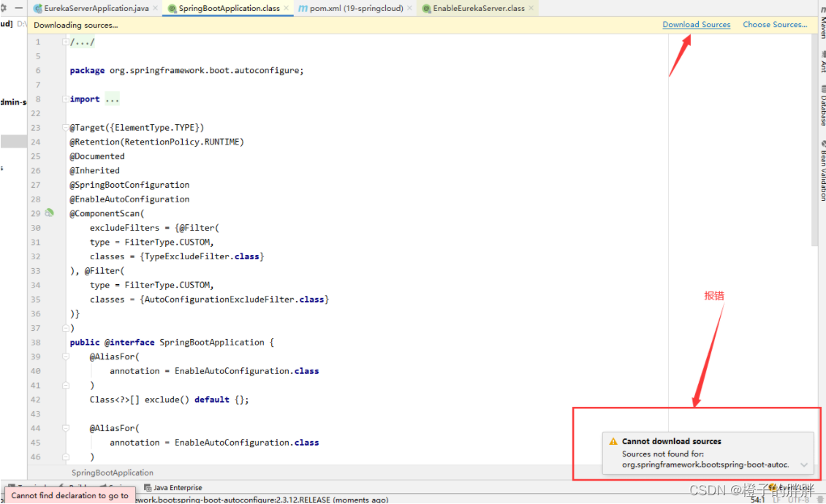This screenshot has height=504, width=826.
Task: Close the pom.xml tab
Action: point(410,9)
